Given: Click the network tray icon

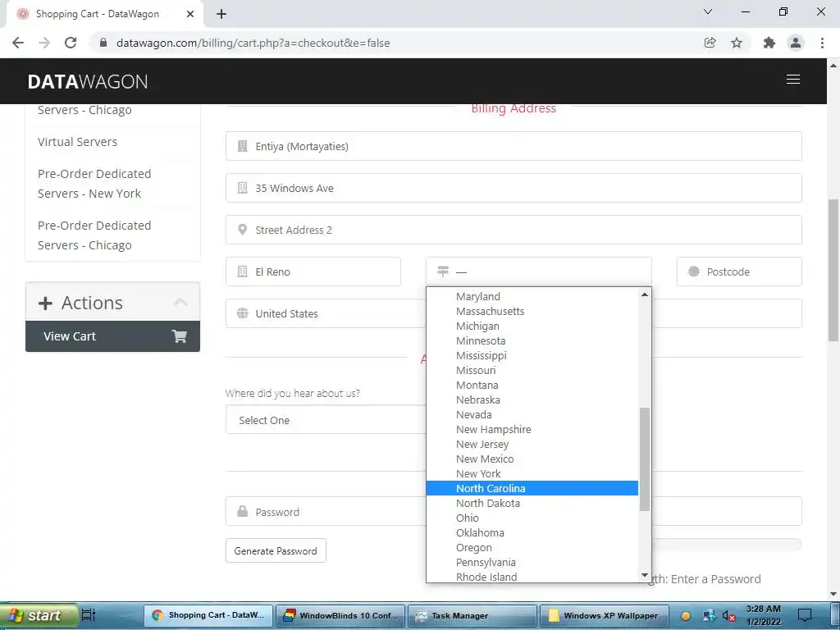Looking at the screenshot, I should coord(710,616).
